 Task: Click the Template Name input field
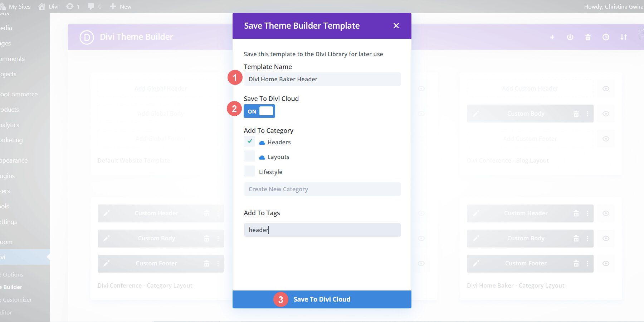pos(322,79)
